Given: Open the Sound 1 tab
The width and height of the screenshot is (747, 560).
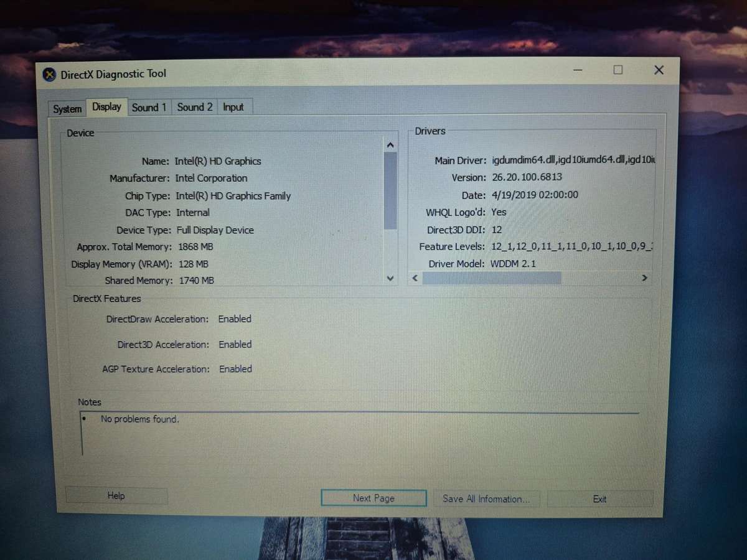Looking at the screenshot, I should point(149,107).
